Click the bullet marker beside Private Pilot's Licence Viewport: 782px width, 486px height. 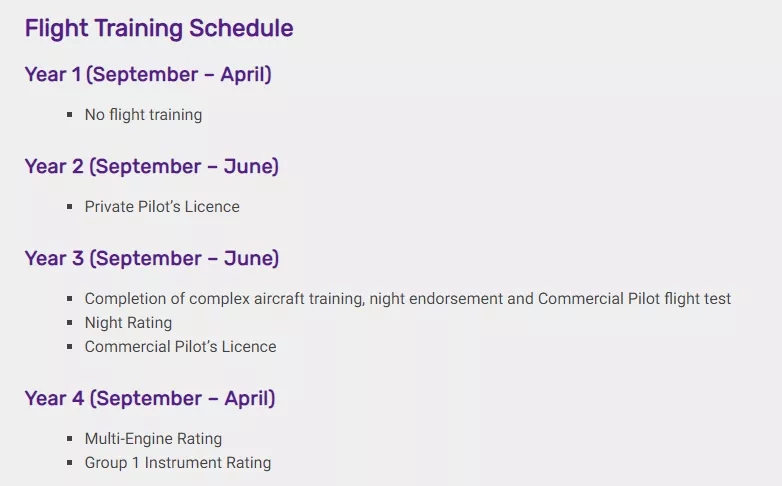pos(70,207)
